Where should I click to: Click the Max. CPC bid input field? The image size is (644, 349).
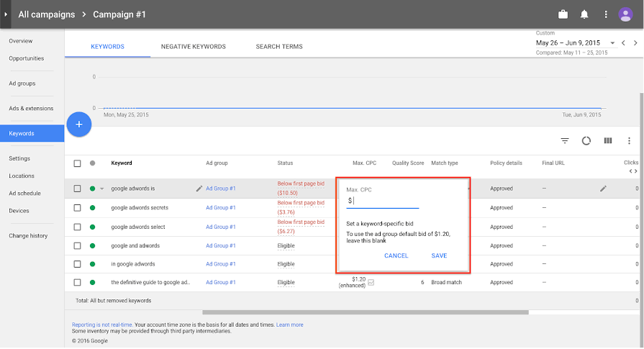[x=382, y=201]
